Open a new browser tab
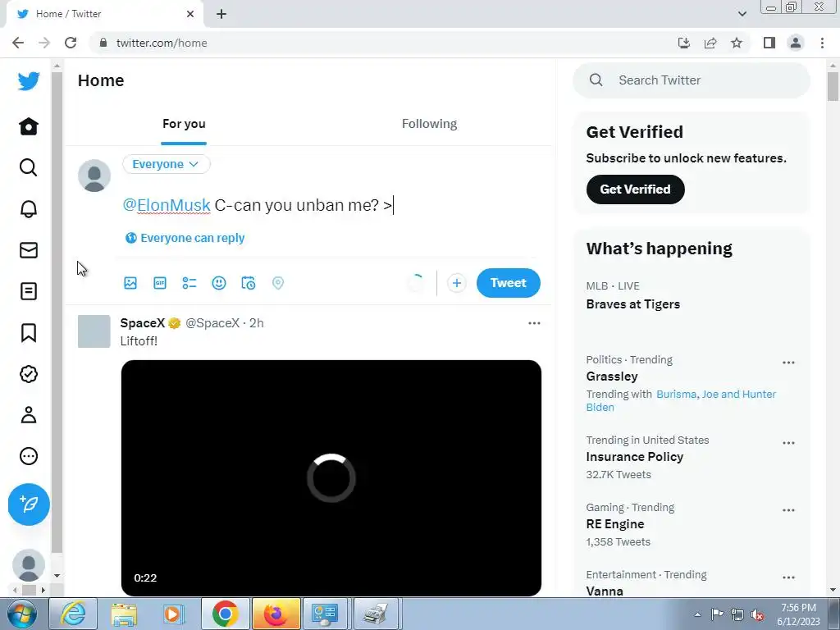This screenshot has width=840, height=630. pyautogui.click(x=221, y=14)
